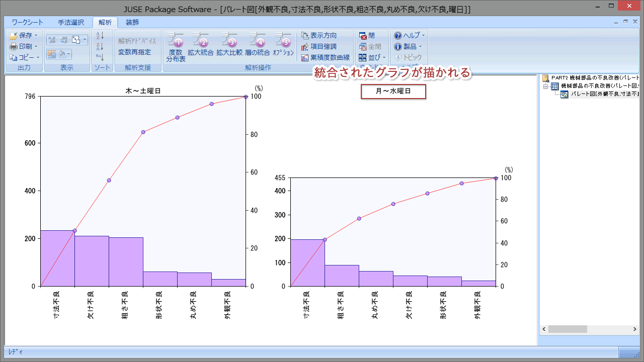644x362 pixels.
Task: Expand the 並び dropdown arrow
Action: [x=384, y=58]
